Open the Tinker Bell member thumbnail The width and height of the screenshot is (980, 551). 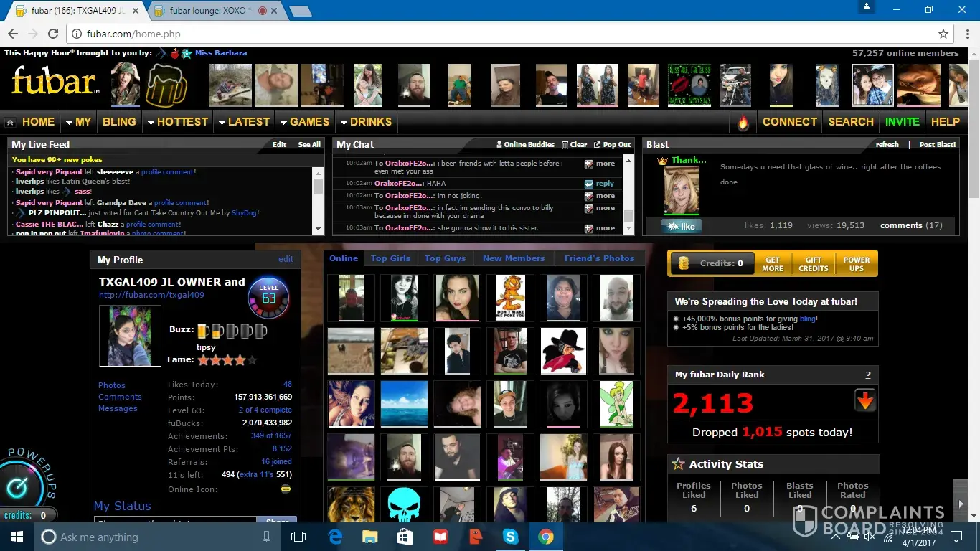(x=616, y=404)
